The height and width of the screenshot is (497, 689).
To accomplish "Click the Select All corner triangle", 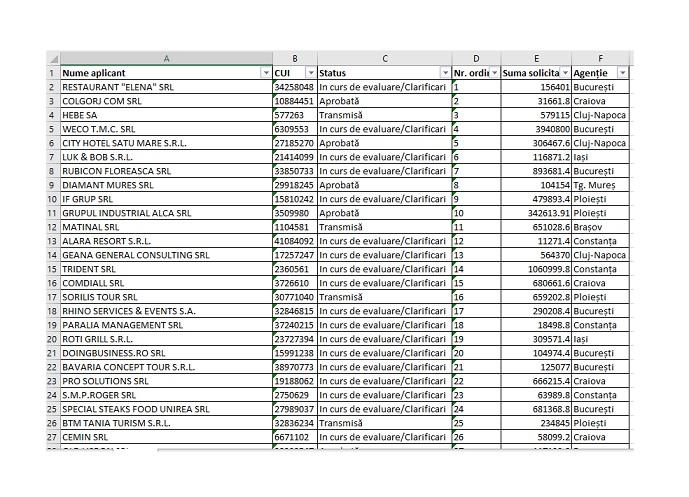I will click(x=53, y=59).
